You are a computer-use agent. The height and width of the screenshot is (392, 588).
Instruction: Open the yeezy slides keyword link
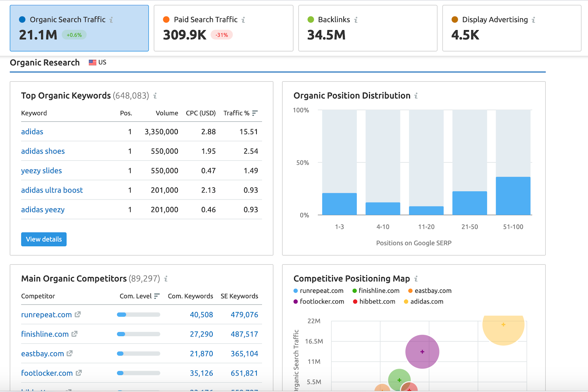42,170
